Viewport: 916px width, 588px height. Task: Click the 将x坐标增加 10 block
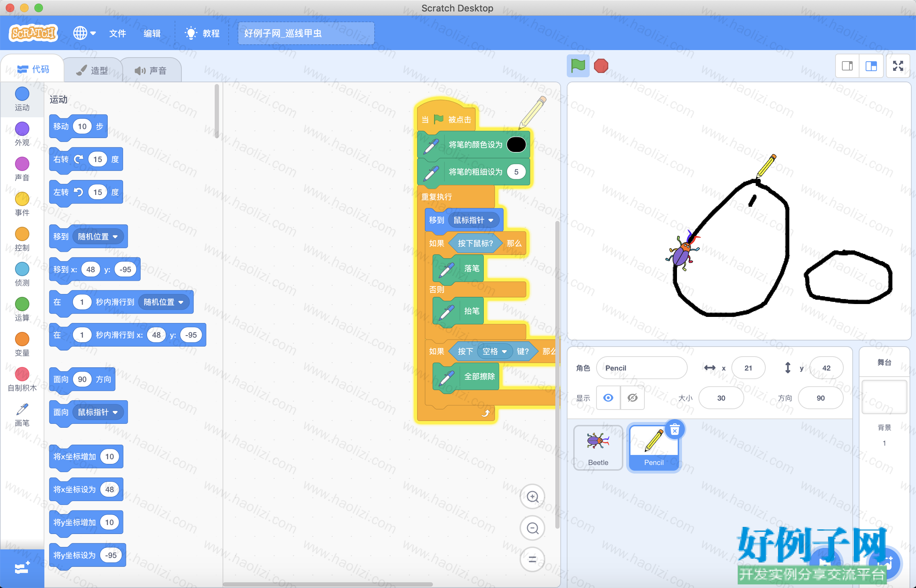tap(86, 457)
